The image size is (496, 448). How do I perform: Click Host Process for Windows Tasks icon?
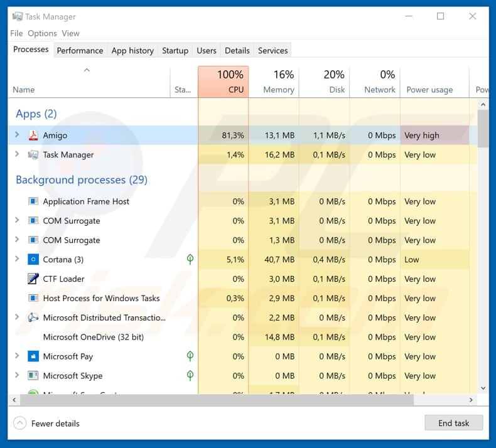point(33,298)
